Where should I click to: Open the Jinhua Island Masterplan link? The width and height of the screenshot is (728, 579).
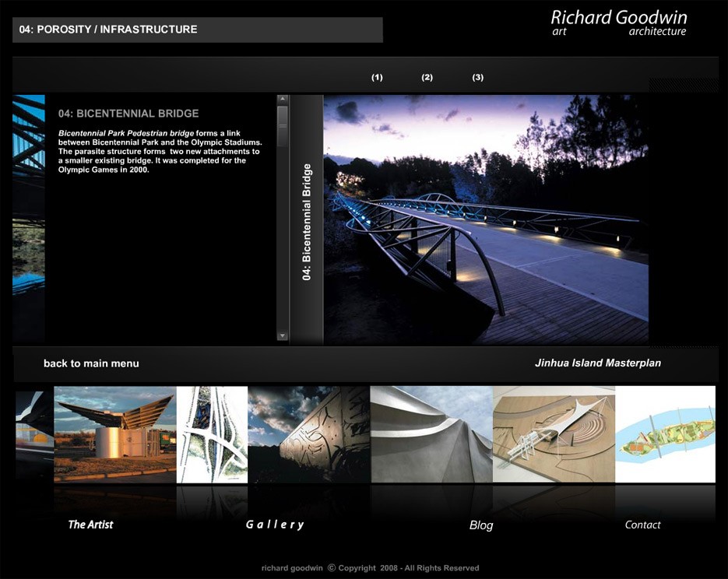598,363
